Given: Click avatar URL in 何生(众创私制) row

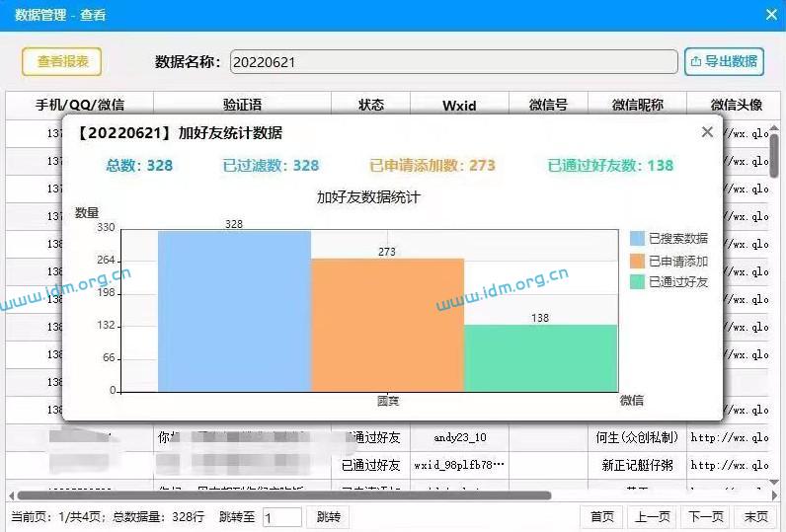Looking at the screenshot, I should 730,438.
